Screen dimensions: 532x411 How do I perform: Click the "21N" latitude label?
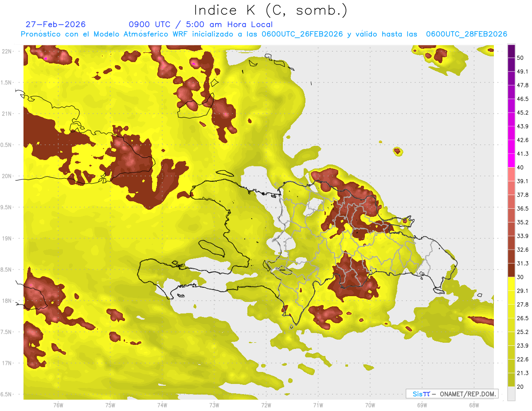7,114
